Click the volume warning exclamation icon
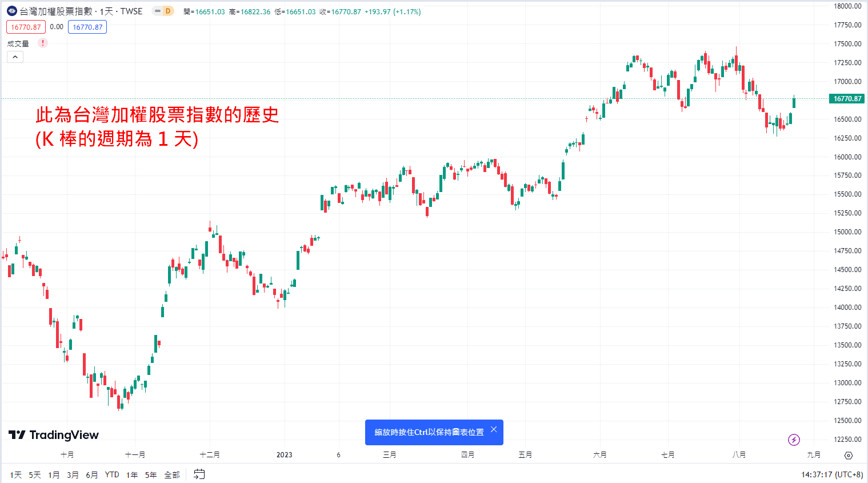Viewport: 868px width, 483px height. click(43, 43)
